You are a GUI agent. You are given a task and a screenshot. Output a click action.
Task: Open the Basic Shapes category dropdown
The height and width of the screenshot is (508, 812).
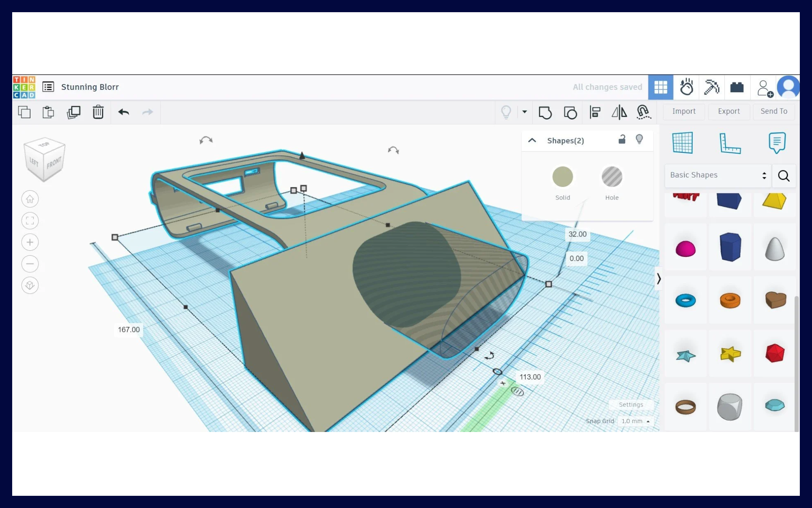[717, 176]
